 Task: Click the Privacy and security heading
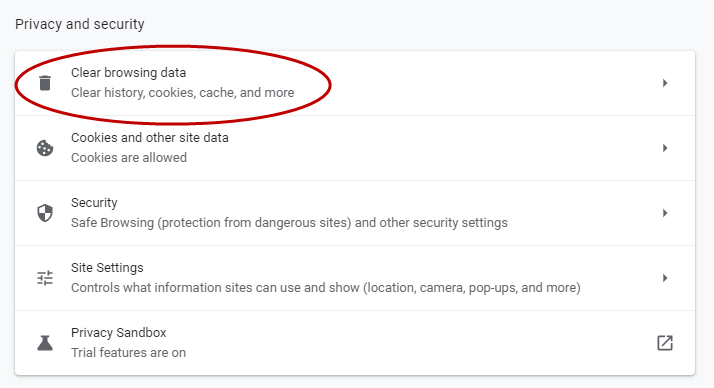click(x=80, y=24)
